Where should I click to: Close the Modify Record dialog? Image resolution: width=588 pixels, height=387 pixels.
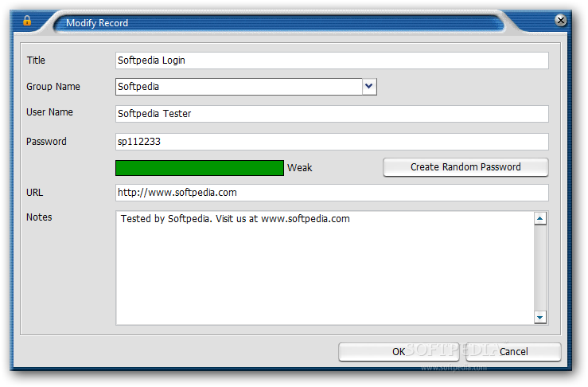point(561,20)
